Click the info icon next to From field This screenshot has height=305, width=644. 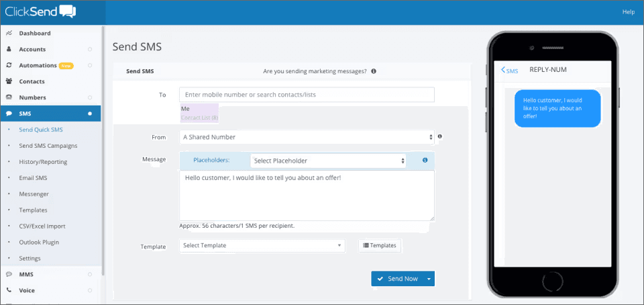[440, 136]
